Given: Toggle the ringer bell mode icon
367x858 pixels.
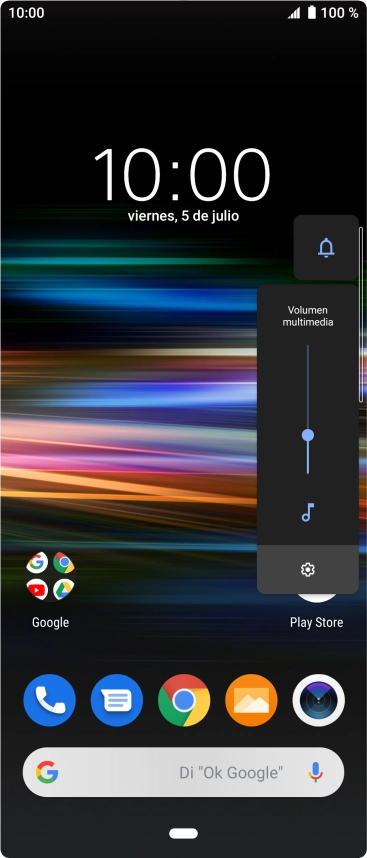Looking at the screenshot, I should 327,248.
